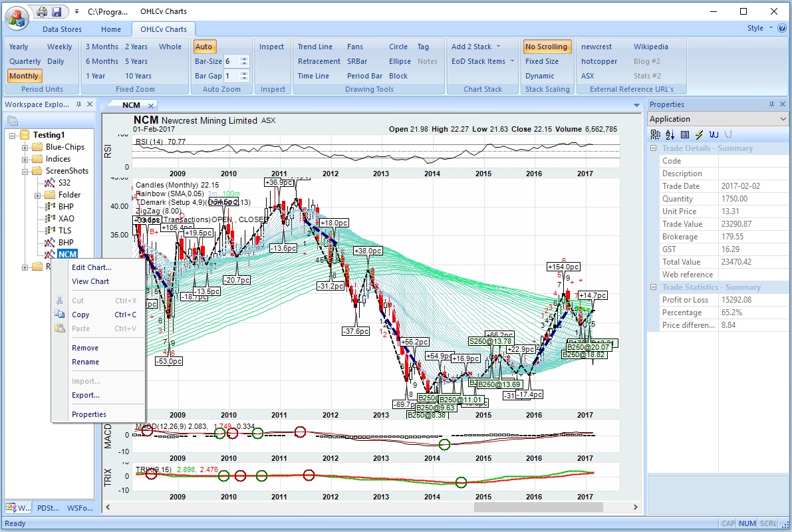Screen dimensions: 792x532
Task: Select the Monthly period unit
Action: click(24, 76)
